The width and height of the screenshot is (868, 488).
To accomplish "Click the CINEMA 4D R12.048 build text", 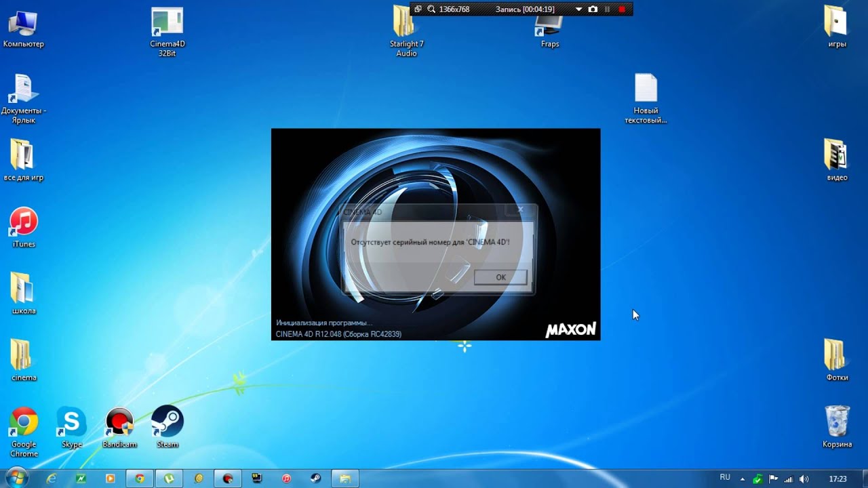I will [338, 334].
